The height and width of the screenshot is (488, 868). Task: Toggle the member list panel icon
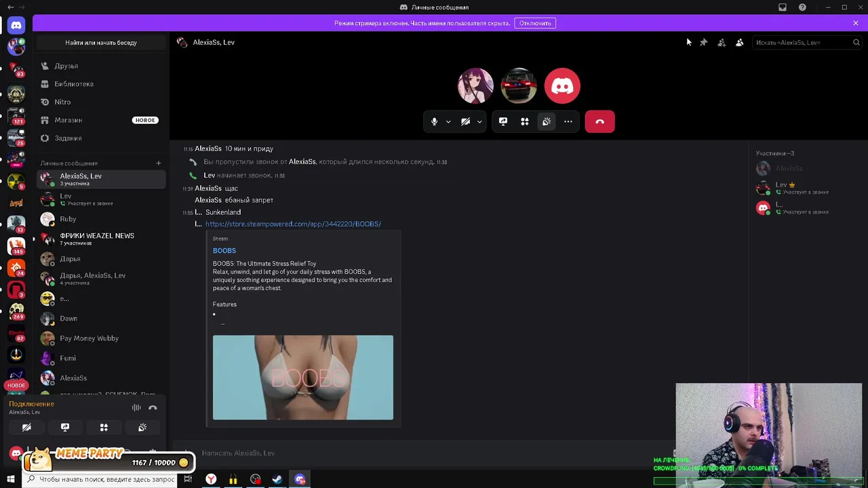pyautogui.click(x=740, y=42)
